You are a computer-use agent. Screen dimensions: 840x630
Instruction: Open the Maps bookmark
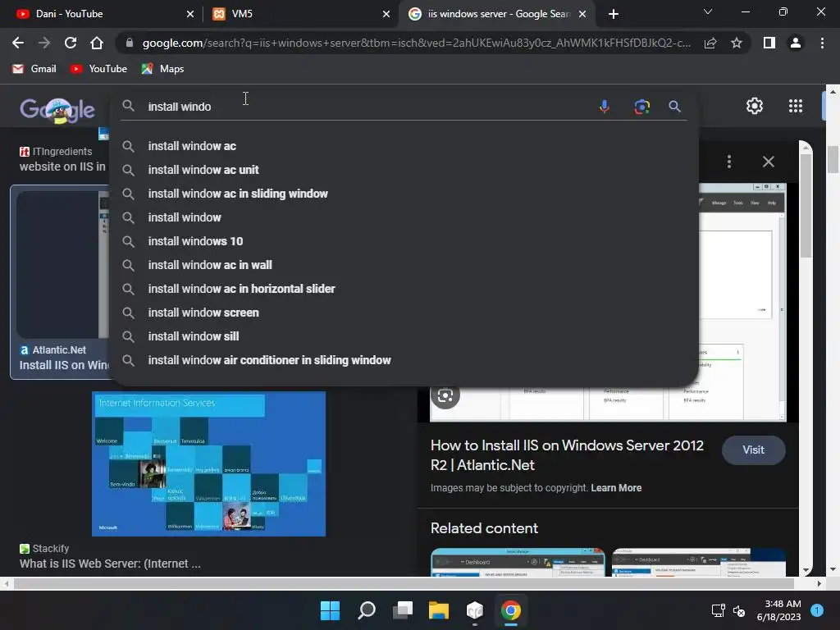162,69
